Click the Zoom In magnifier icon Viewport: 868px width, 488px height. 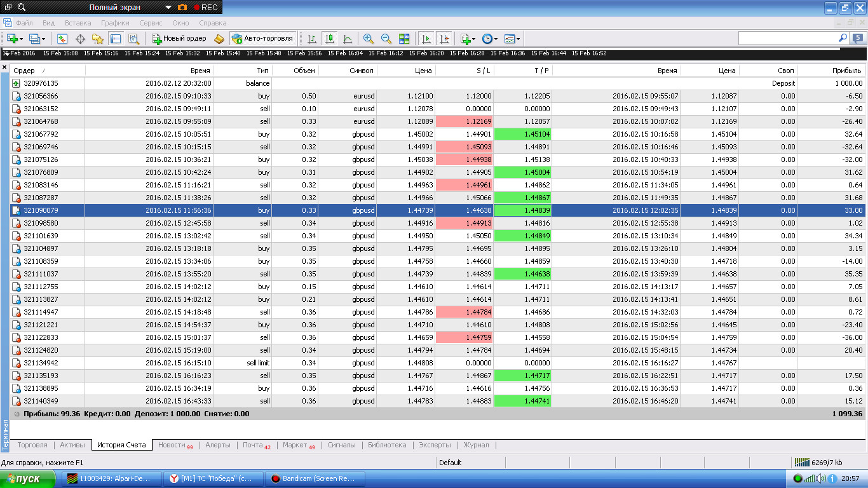(x=369, y=39)
